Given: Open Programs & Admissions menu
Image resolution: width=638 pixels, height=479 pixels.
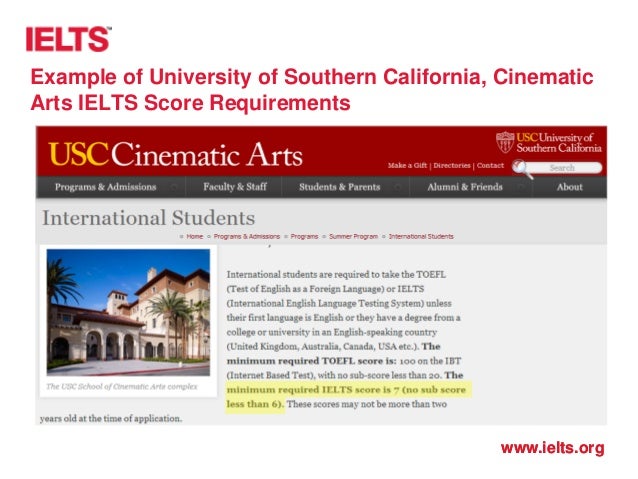Looking at the screenshot, I should (x=105, y=187).
